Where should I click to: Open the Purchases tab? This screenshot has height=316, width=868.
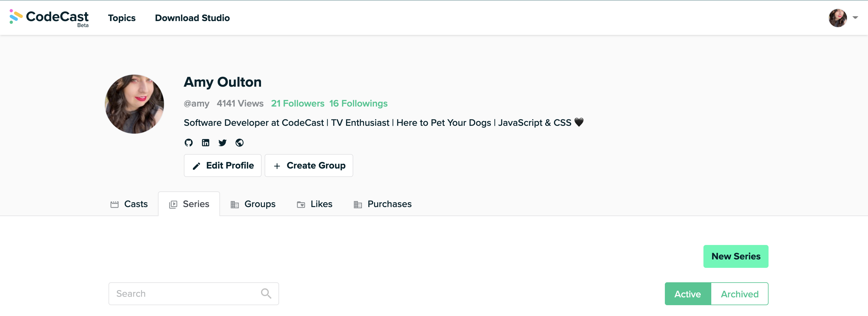[x=382, y=204]
